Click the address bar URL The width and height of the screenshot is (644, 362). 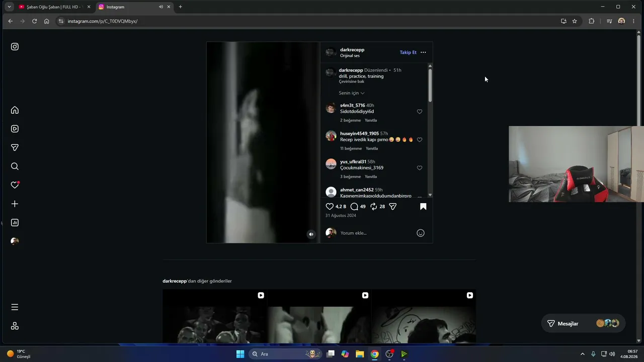coord(103,21)
